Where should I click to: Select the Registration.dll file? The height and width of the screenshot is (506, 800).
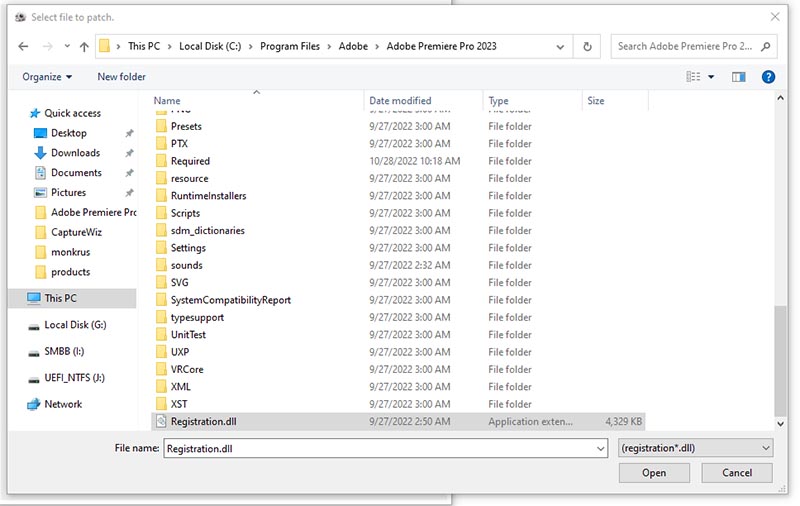click(398, 422)
